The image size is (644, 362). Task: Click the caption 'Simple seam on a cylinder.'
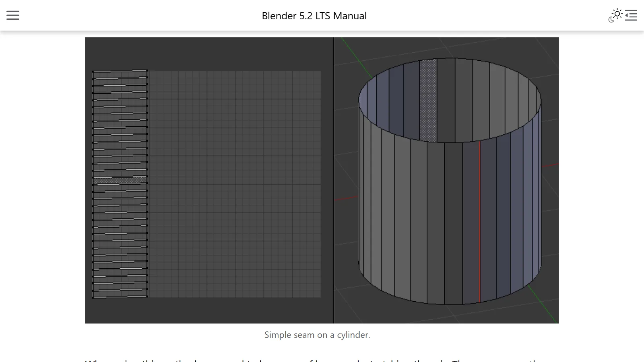coord(317,335)
